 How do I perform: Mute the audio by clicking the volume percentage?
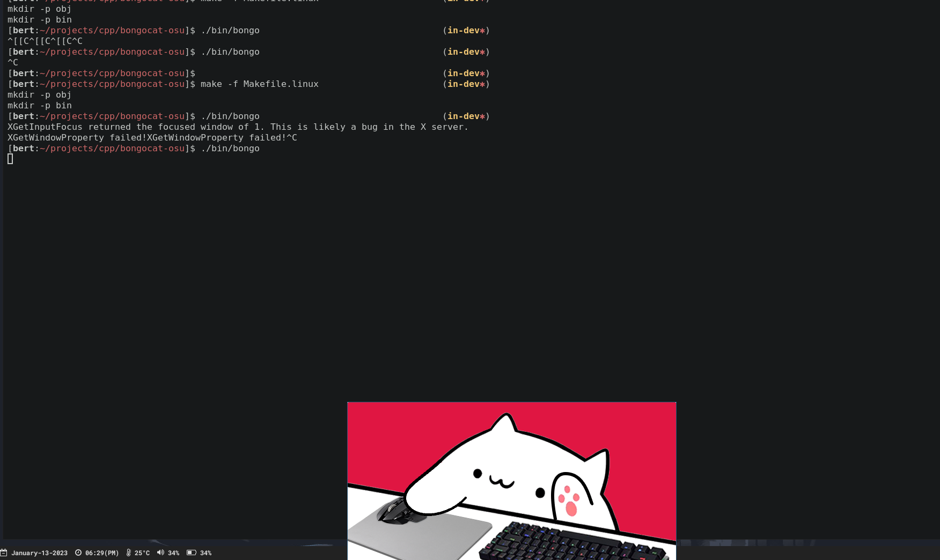(174, 552)
